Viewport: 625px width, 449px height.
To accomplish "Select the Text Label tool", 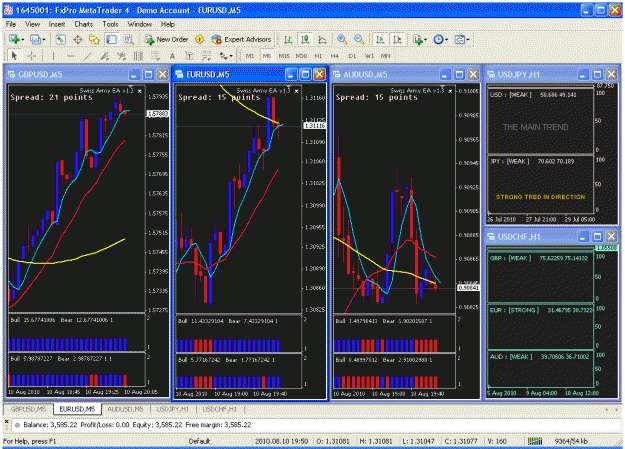I will pyautogui.click(x=189, y=56).
